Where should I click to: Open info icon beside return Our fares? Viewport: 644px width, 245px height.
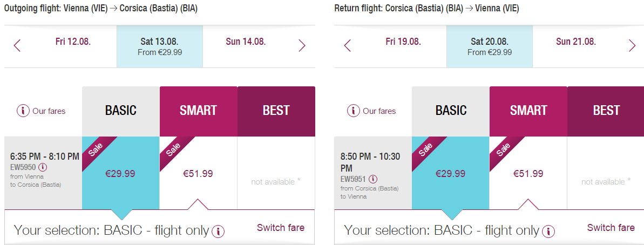pyautogui.click(x=353, y=111)
